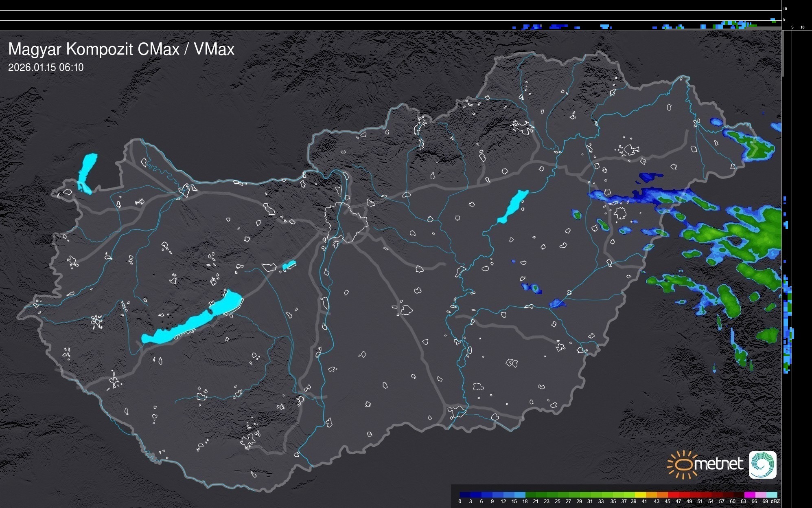Select the dark navy 0 dBZ swatch
Screen dimensions: 812x508
[465, 495]
